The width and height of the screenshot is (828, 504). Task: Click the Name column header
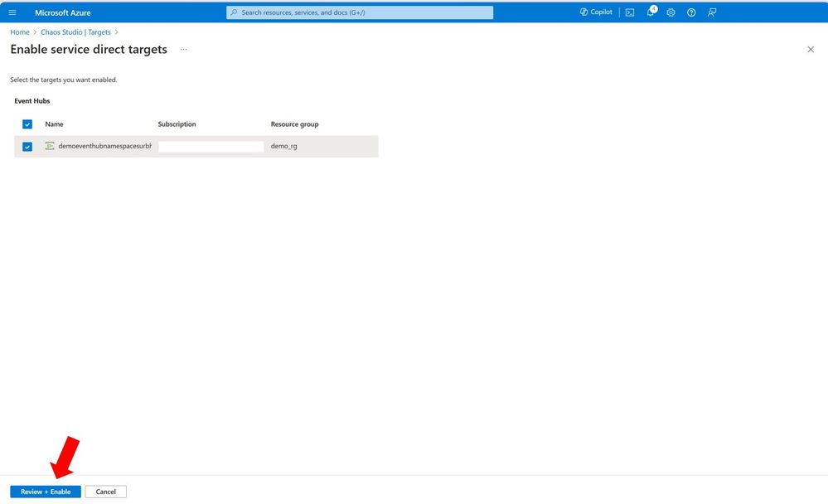54,124
